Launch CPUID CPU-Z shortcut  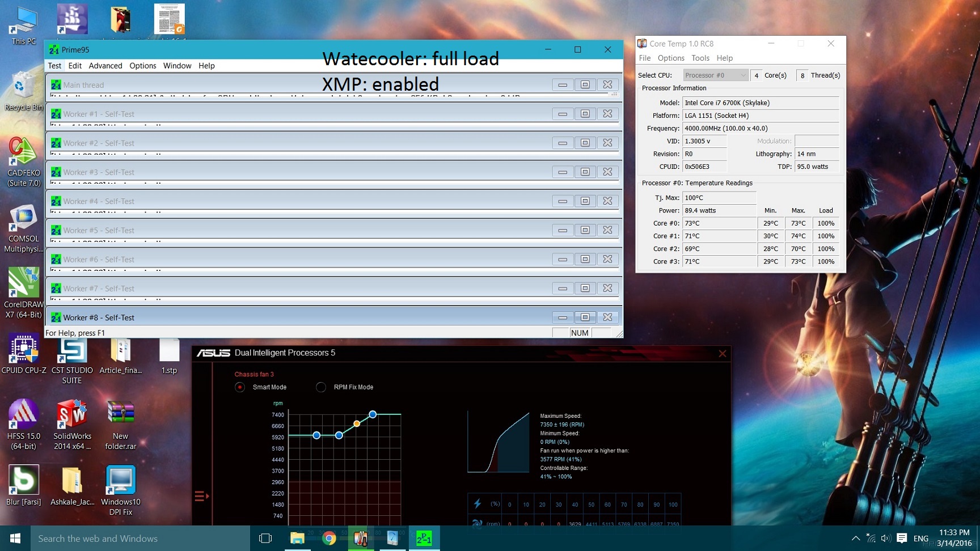pos(24,355)
